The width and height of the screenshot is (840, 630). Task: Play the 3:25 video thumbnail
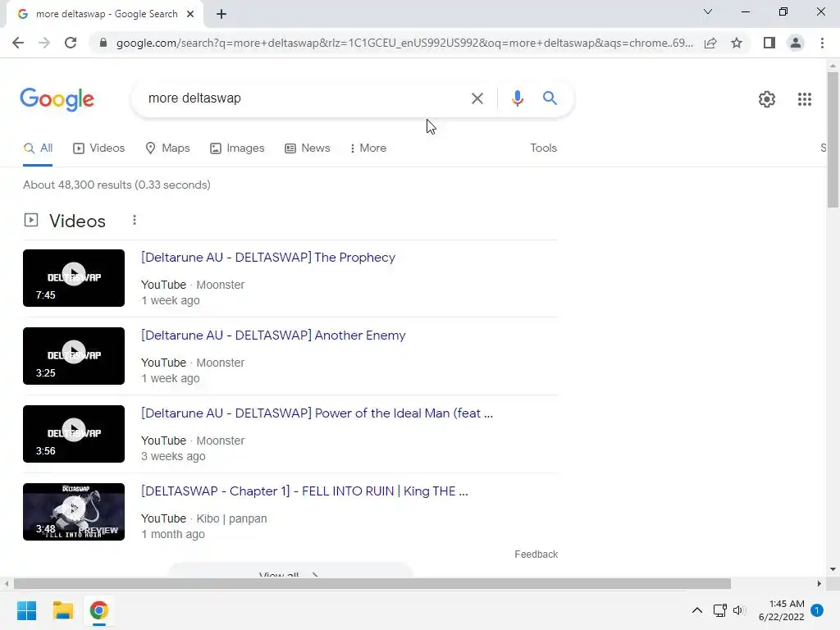pos(74,356)
